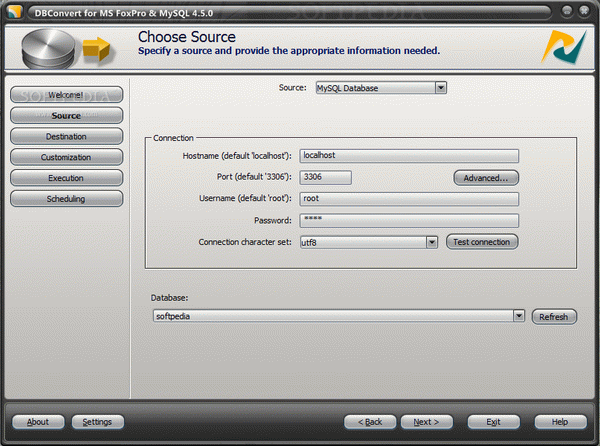Screen dimensions: 600x446
Task: Click the Connection group label
Action: coord(173,138)
